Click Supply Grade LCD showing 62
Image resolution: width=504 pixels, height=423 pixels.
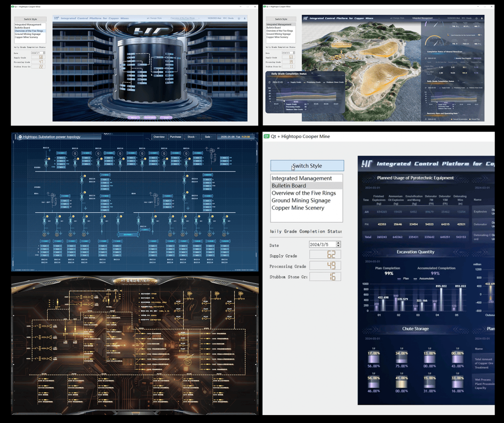click(x=325, y=255)
